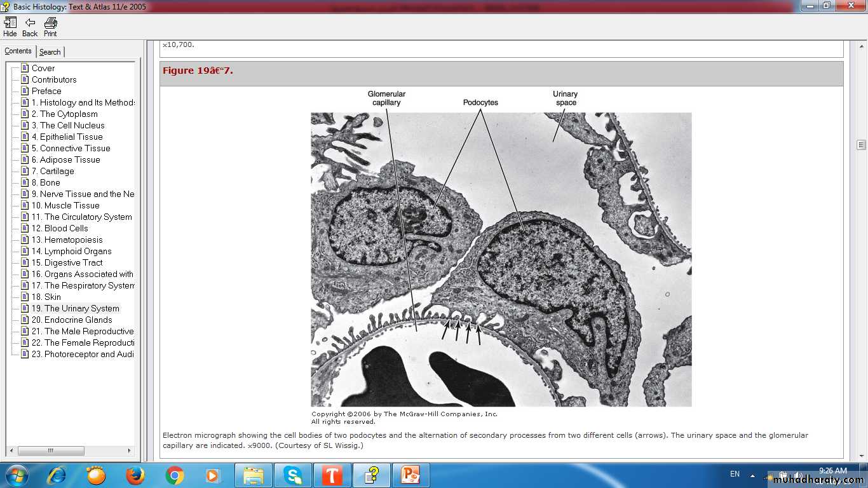Click the vertical scrollbar thumb of the page
Viewport: 868px width, 488px height.
click(861, 145)
